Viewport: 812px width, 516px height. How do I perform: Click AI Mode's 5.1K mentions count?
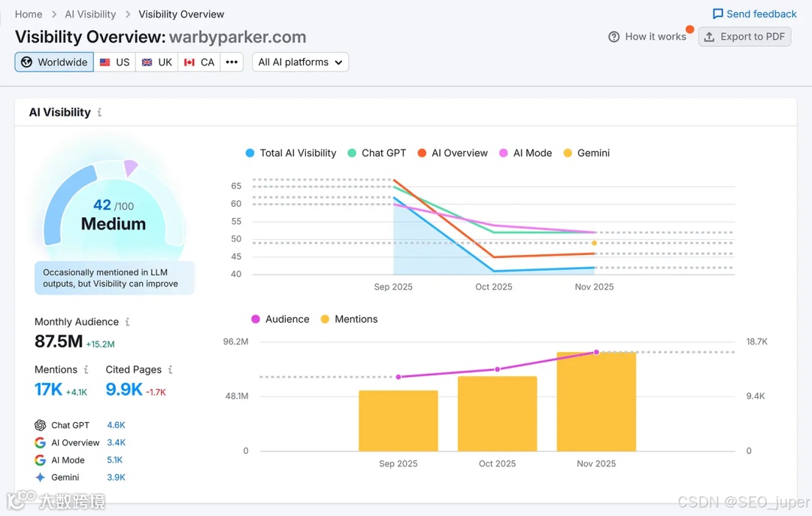point(114,460)
